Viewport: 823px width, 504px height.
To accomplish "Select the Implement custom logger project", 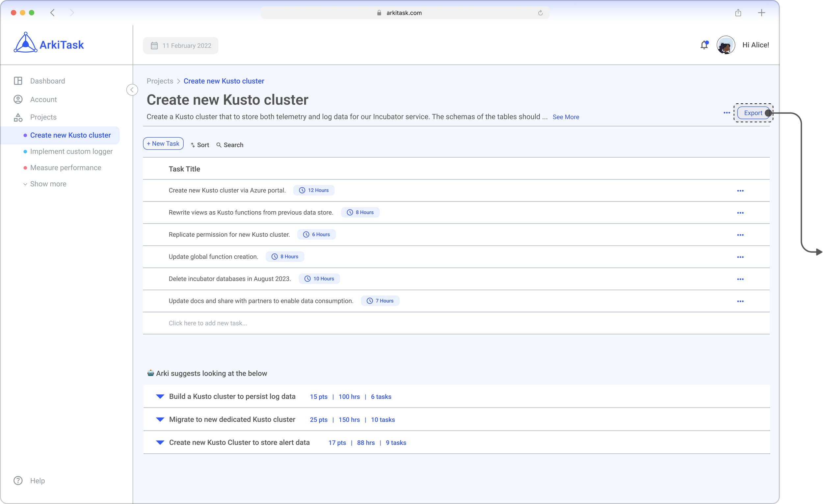I will pyautogui.click(x=71, y=152).
